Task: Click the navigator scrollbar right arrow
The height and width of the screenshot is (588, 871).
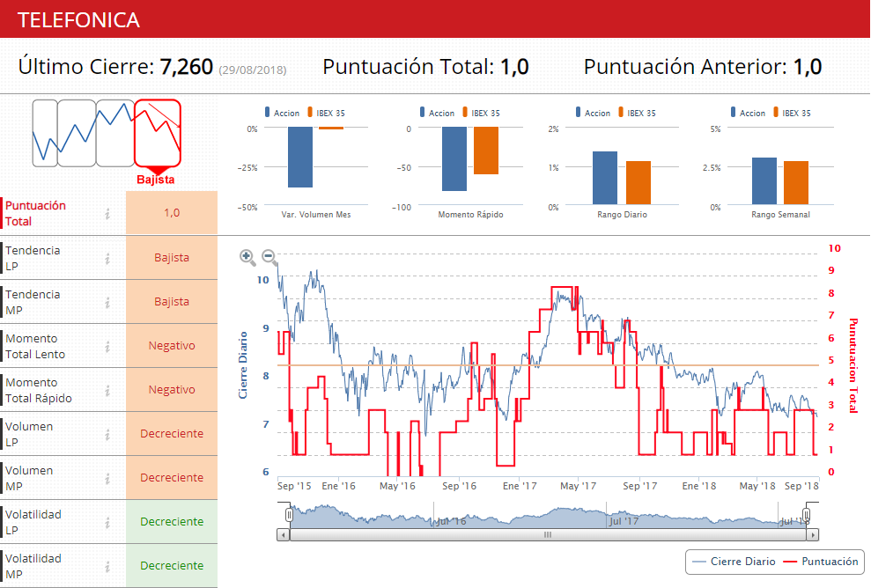Action: click(x=813, y=535)
